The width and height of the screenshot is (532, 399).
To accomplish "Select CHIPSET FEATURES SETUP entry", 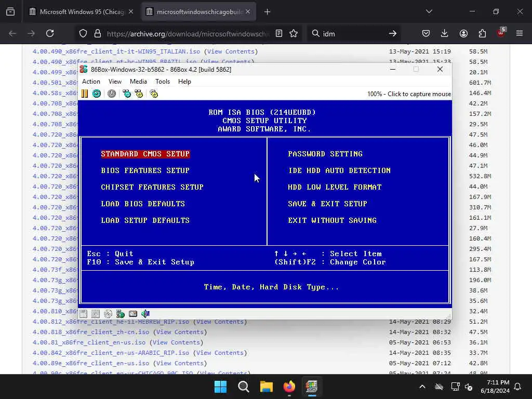I will coord(152,187).
